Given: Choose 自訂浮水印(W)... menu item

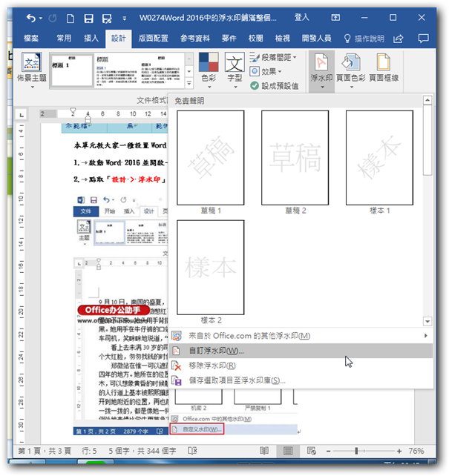Looking at the screenshot, I should click(301, 351).
